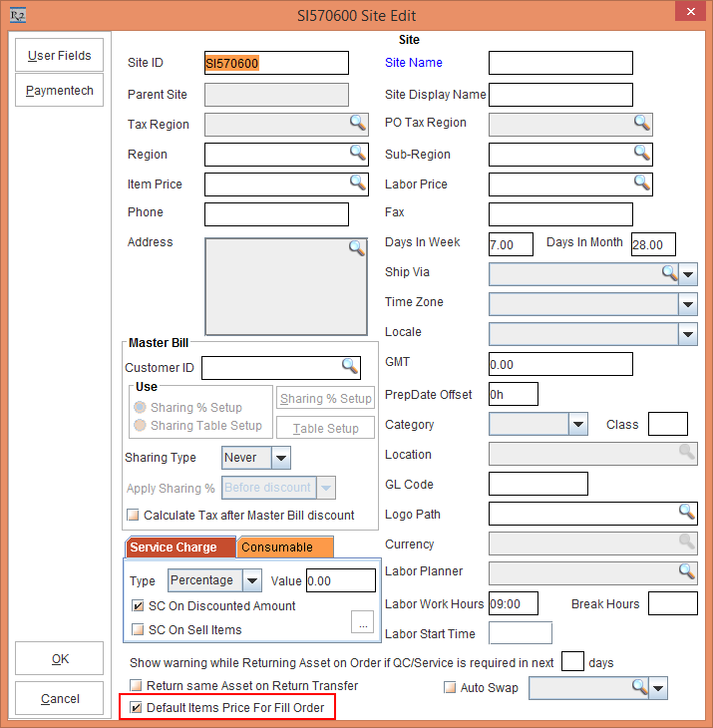Screen dimensions: 713x728
Task: Click the warning days input box
Action: [x=572, y=661]
